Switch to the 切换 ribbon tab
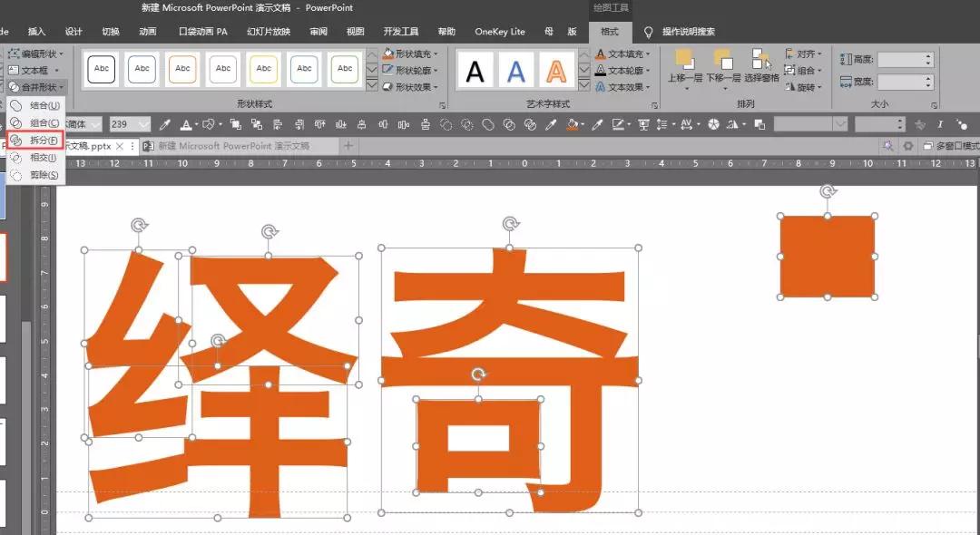 pos(111,31)
